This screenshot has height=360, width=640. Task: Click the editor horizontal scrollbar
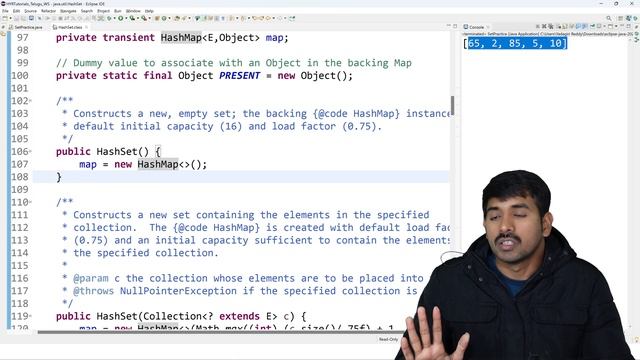(x=220, y=332)
